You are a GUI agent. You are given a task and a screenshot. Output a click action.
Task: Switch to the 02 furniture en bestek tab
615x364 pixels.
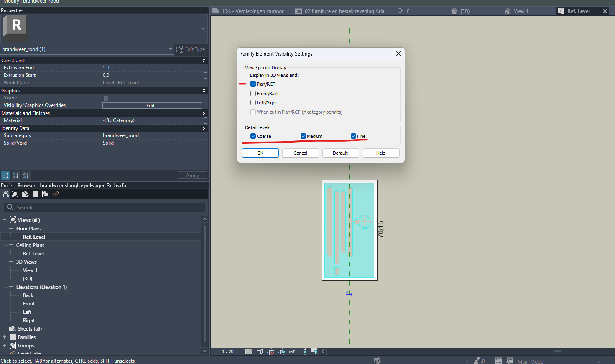pos(341,11)
